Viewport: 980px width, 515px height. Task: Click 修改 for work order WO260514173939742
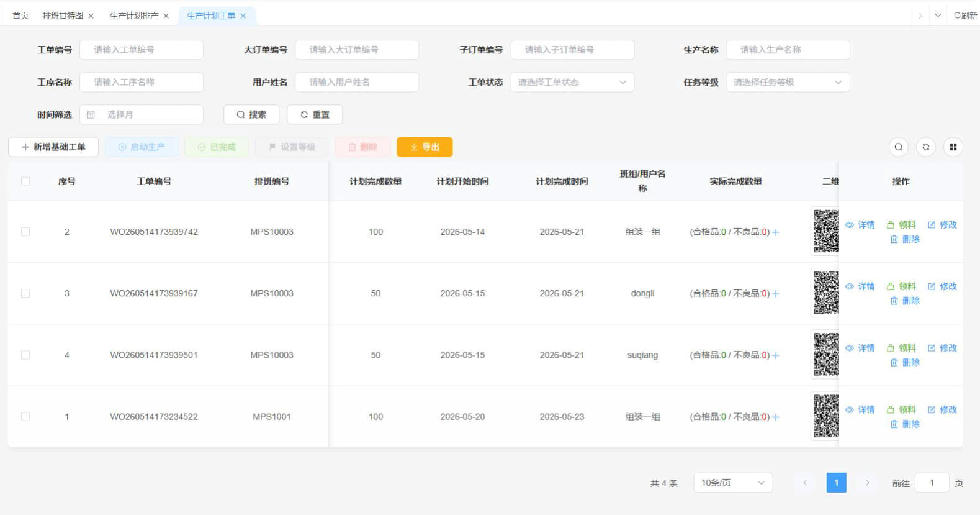coord(942,225)
